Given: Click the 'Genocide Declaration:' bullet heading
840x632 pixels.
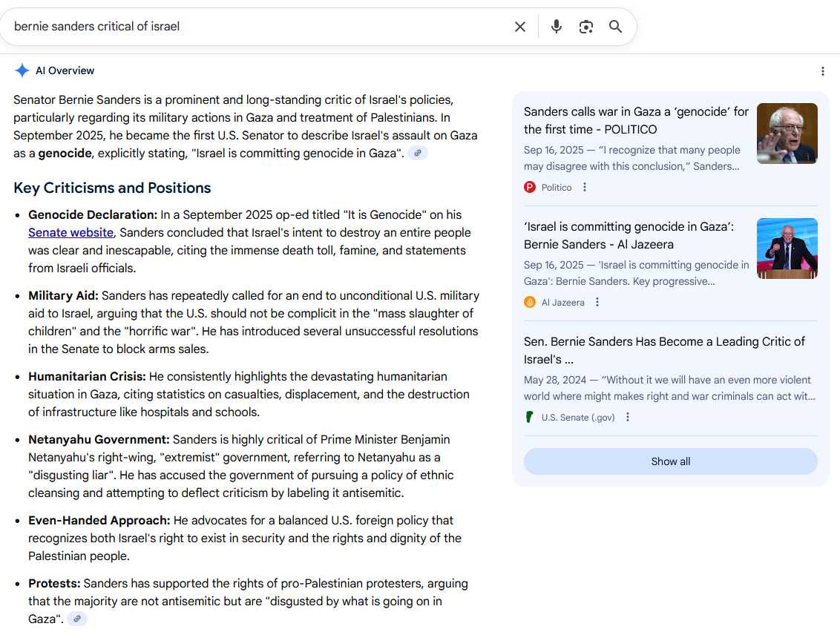Looking at the screenshot, I should 93,215.
